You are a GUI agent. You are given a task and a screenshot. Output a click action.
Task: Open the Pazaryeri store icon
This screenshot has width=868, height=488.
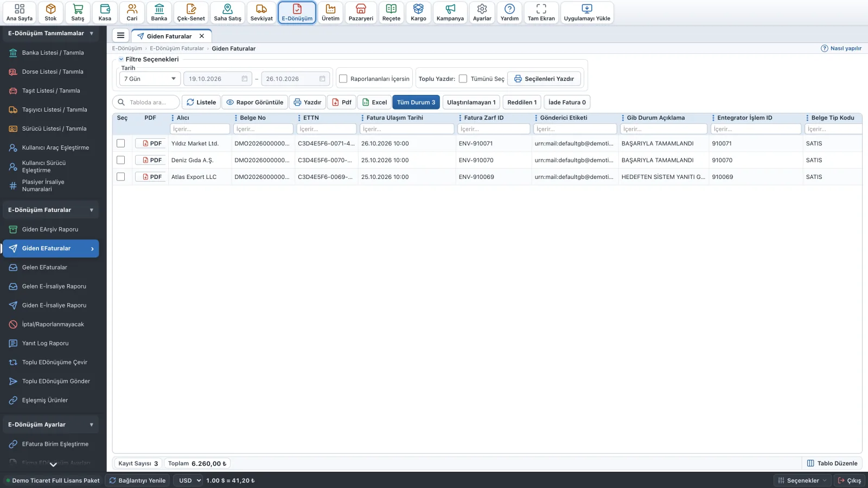pos(361,12)
